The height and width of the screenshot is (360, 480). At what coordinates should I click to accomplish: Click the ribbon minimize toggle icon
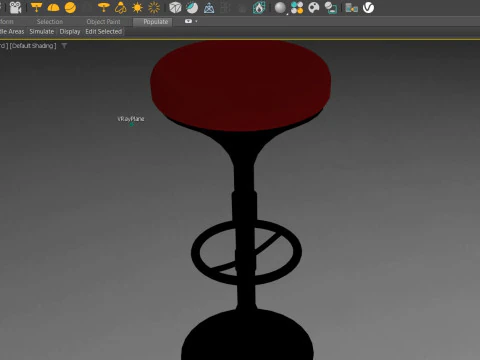coord(188,21)
